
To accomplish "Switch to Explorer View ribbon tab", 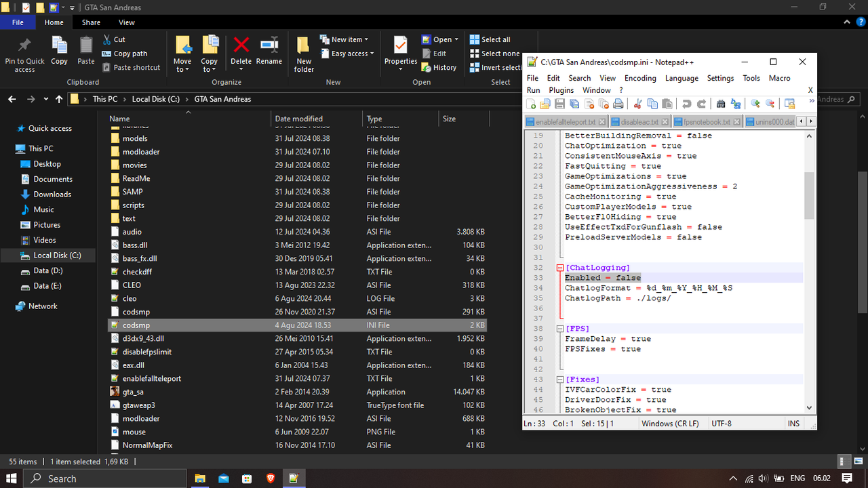I will point(127,22).
